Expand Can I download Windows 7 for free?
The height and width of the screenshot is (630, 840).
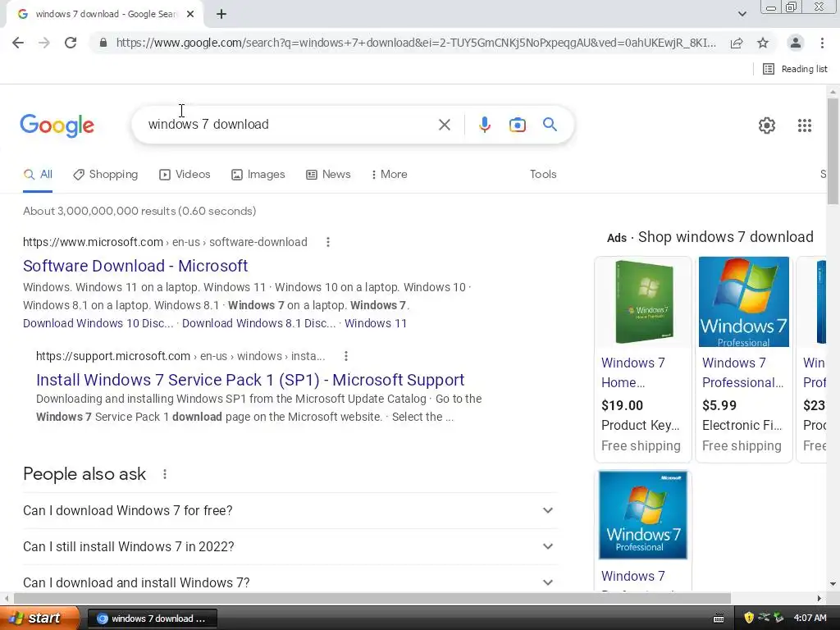pyautogui.click(x=290, y=510)
